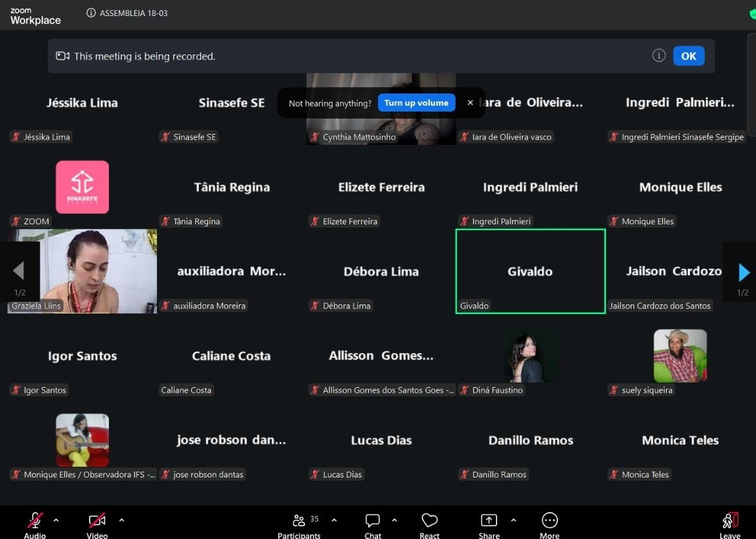
Task: Toggle the muted Audio microphone
Action: pos(35,521)
